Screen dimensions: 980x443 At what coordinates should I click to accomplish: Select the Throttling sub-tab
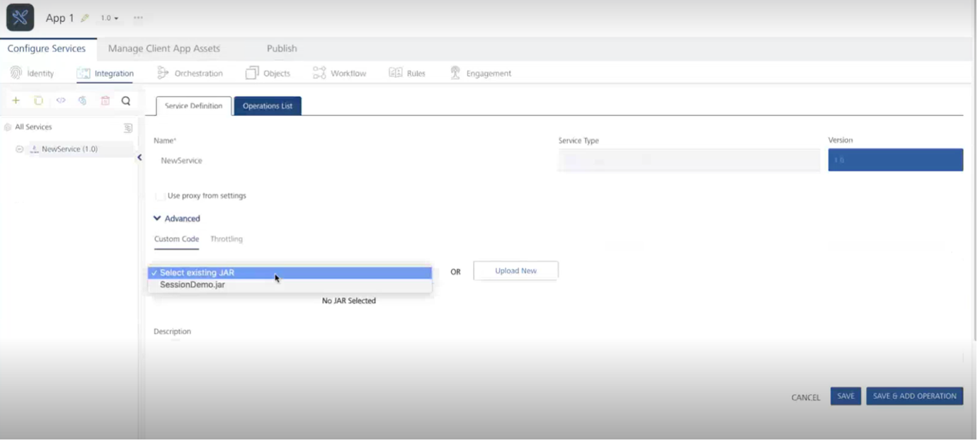pos(227,239)
